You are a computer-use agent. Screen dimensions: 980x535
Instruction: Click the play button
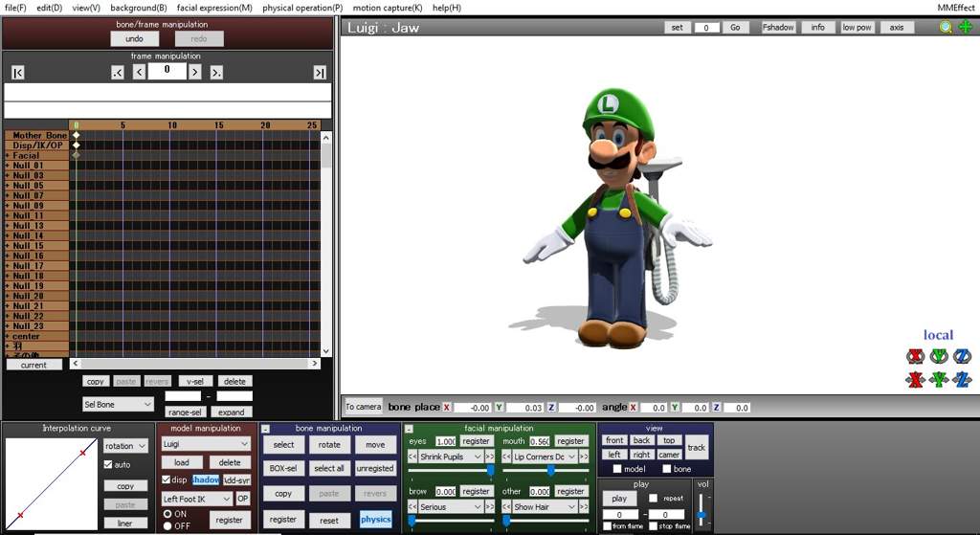pos(619,498)
